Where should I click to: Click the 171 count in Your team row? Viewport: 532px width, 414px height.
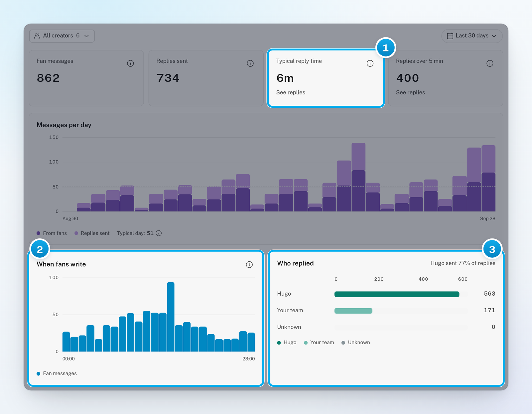click(489, 310)
